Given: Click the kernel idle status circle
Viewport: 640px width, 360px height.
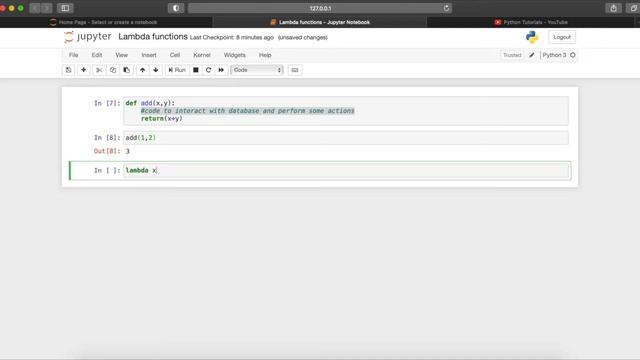Looking at the screenshot, I should pos(573,55).
